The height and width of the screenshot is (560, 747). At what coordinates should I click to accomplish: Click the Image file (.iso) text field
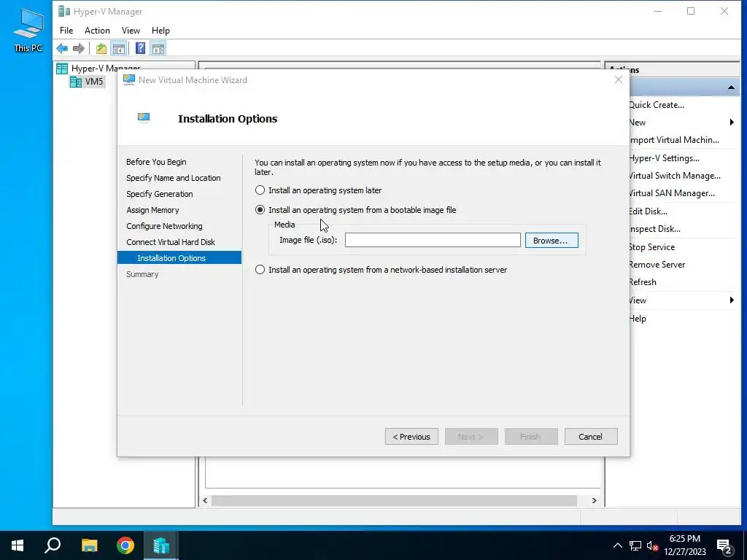pos(433,240)
